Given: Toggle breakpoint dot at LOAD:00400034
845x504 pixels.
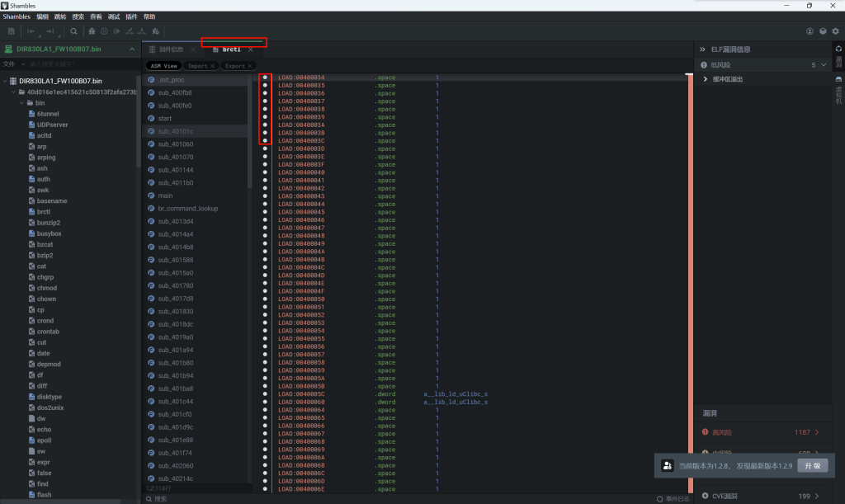Looking at the screenshot, I should tap(265, 78).
